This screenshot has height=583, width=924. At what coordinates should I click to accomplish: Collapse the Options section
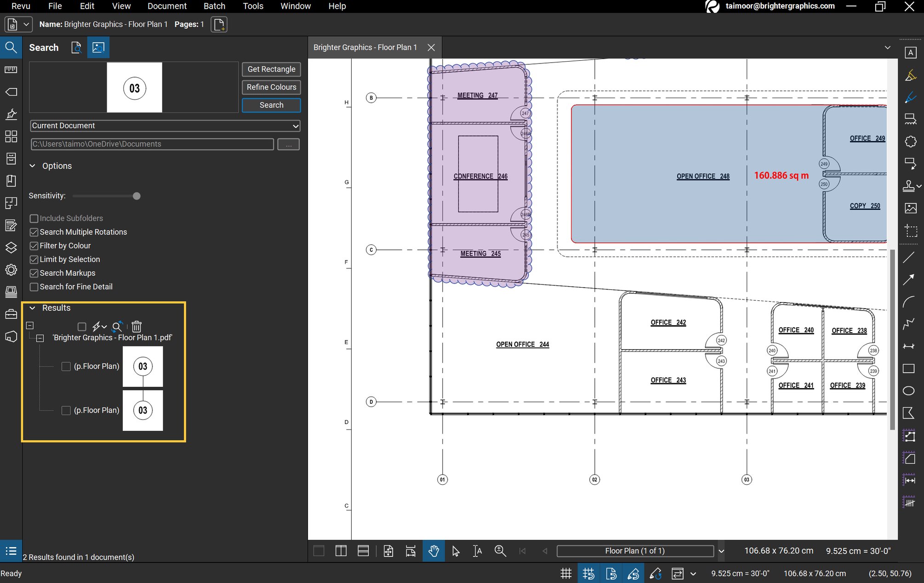tap(32, 166)
